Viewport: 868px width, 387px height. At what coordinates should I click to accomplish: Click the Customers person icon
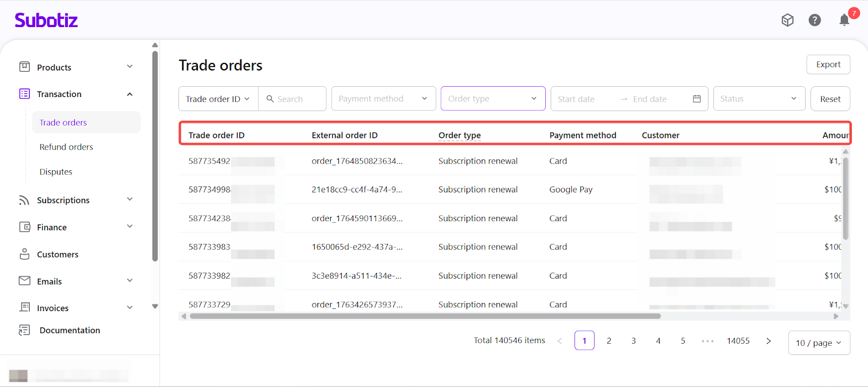(24, 254)
